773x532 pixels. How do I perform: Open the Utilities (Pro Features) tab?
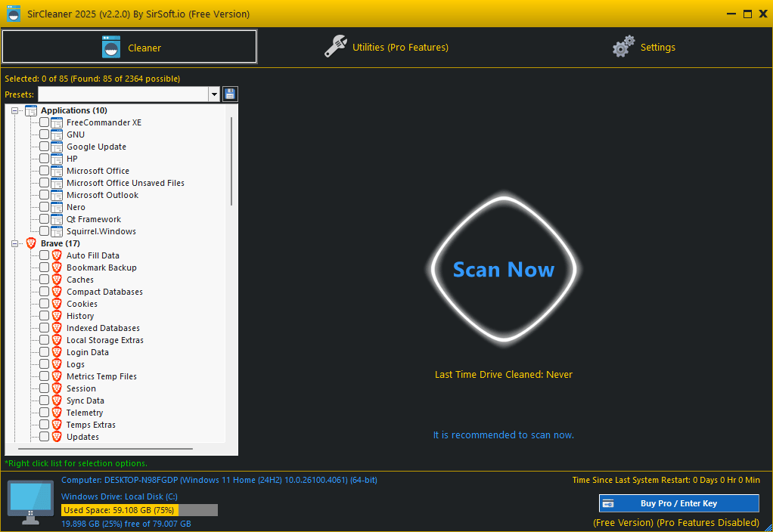[x=386, y=47]
